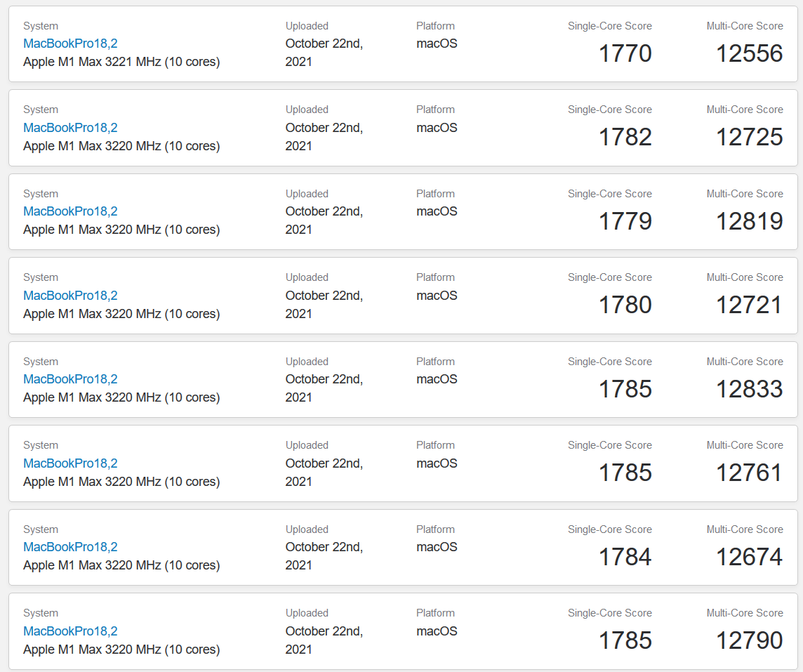Click the Uploaded column header
The width and height of the screenshot is (803, 672).
(307, 25)
